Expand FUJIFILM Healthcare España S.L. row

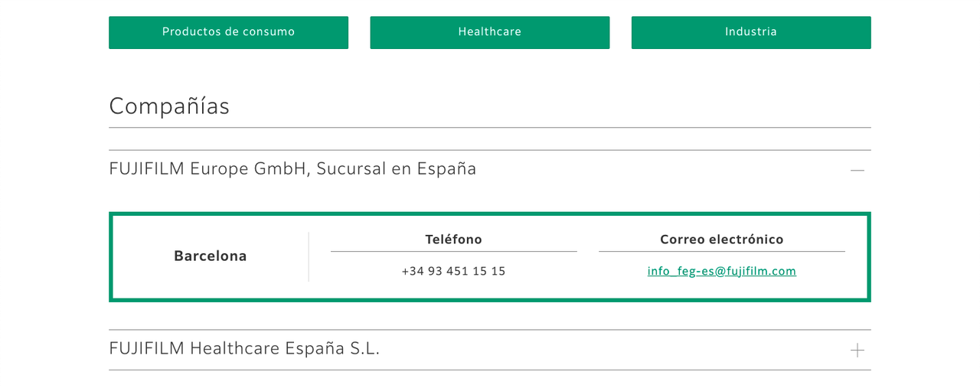click(244, 348)
